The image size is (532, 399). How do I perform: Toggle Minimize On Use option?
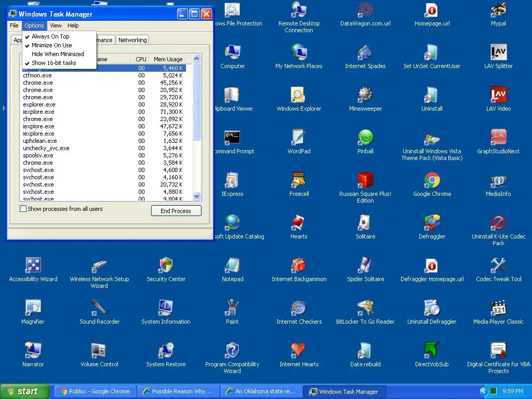tap(59, 45)
